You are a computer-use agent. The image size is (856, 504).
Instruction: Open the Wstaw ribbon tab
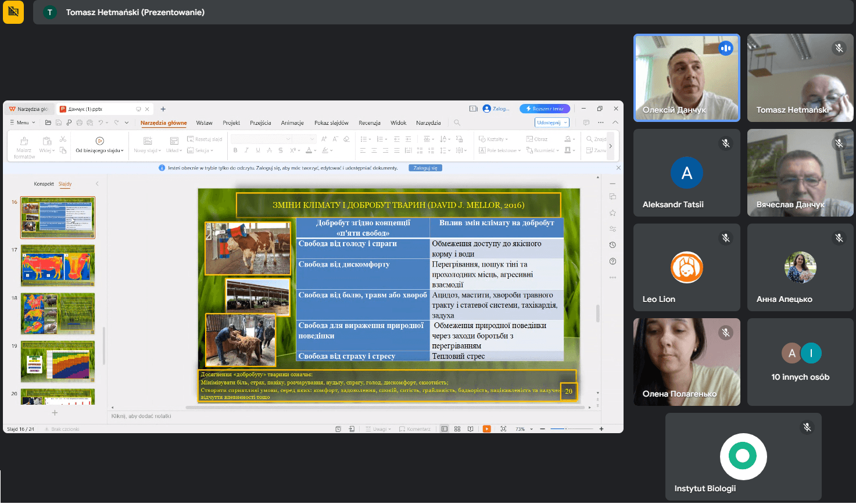click(x=204, y=123)
